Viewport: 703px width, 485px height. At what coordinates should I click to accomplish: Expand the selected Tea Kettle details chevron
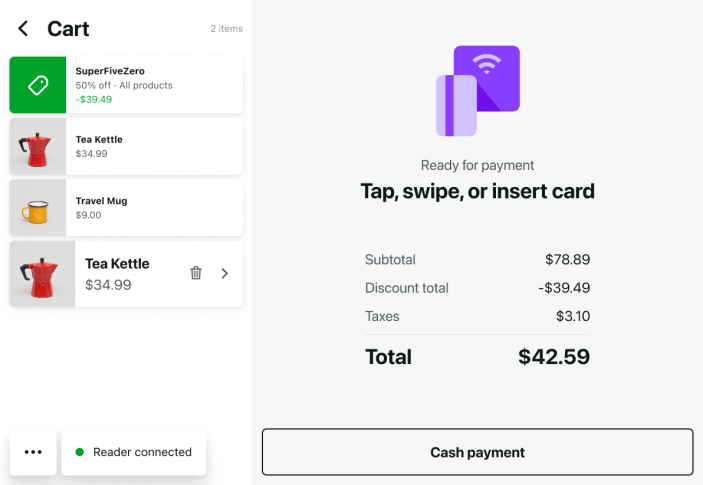coord(224,273)
